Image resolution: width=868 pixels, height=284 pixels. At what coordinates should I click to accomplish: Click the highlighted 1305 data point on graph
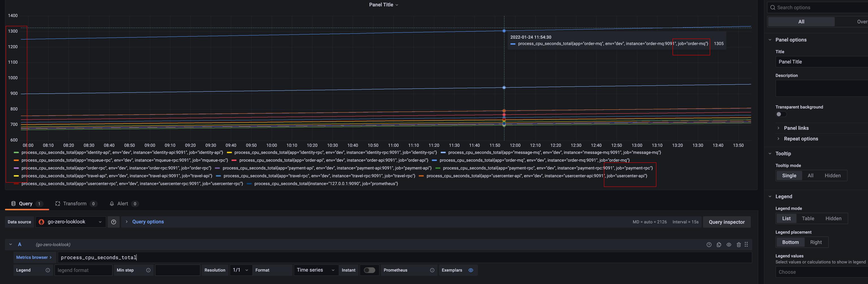pyautogui.click(x=504, y=31)
